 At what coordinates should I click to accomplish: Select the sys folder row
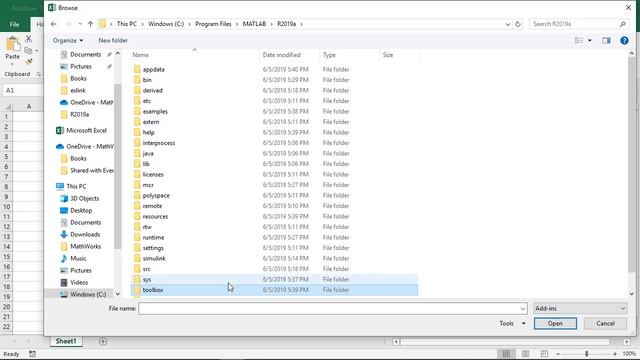[x=274, y=280]
